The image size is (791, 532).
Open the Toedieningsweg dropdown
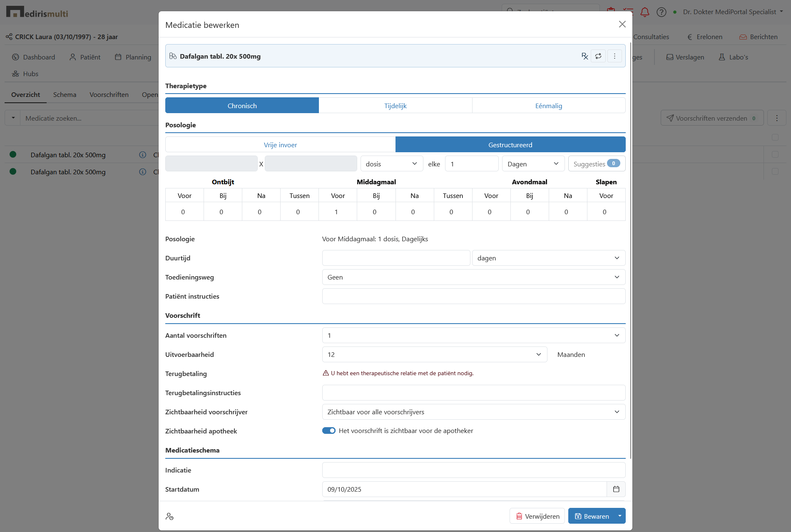click(474, 277)
